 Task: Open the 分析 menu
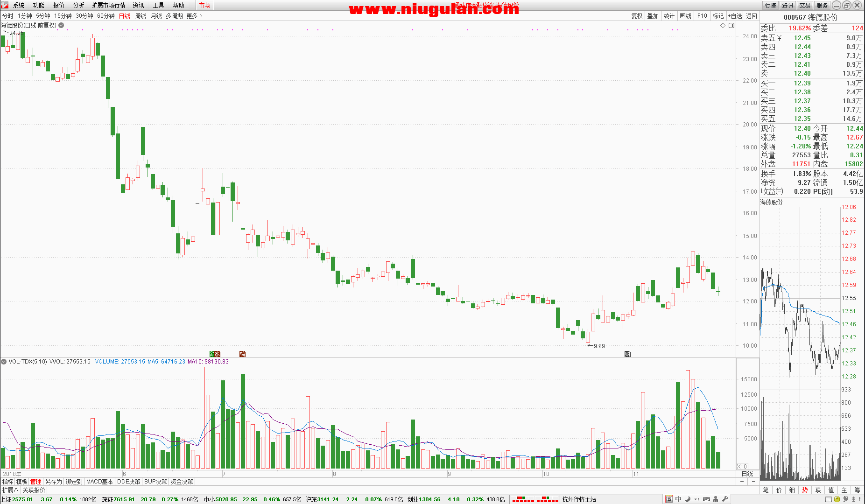(79, 5)
